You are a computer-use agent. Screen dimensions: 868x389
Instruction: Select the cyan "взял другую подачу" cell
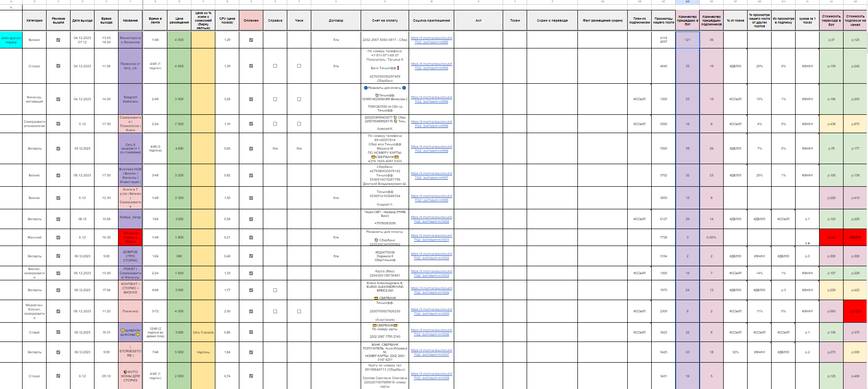pos(11,40)
